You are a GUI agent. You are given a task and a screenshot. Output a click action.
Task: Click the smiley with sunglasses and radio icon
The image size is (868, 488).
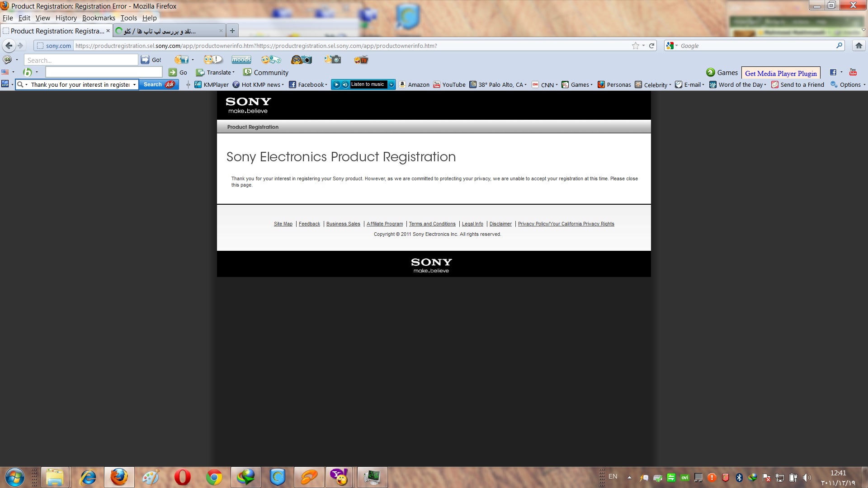[302, 60]
